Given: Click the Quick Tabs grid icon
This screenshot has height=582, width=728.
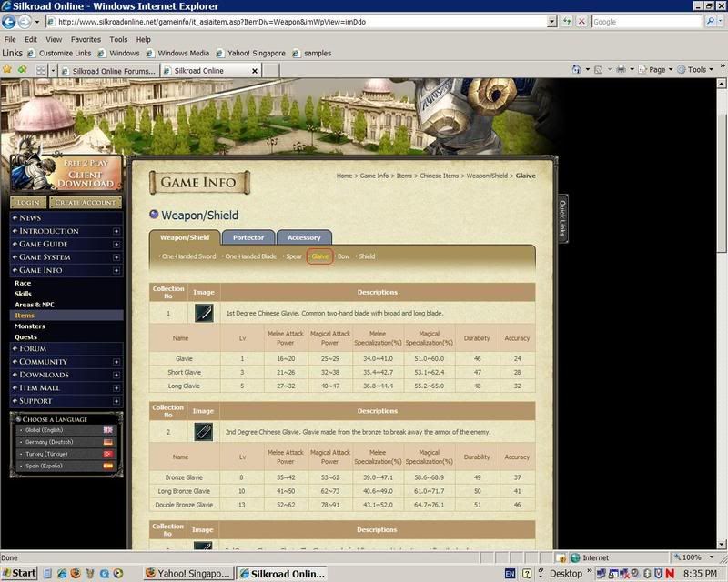Looking at the screenshot, I should pyautogui.click(x=41, y=70).
